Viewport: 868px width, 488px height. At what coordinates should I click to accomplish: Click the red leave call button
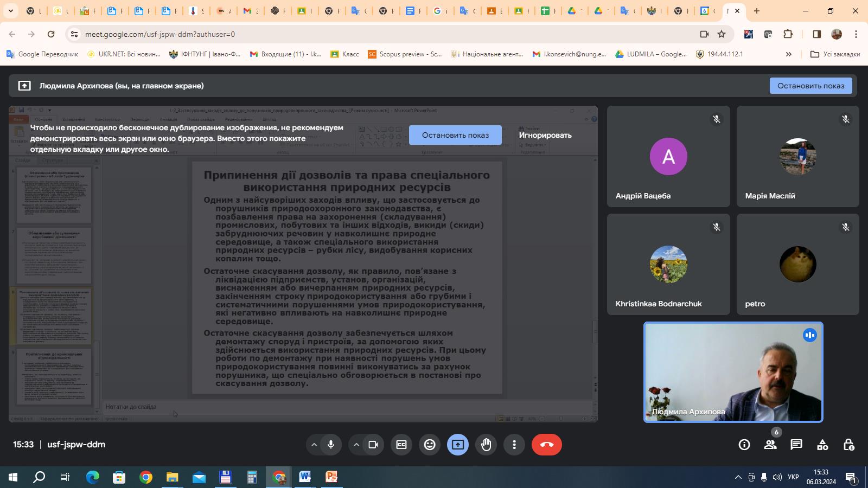point(546,445)
